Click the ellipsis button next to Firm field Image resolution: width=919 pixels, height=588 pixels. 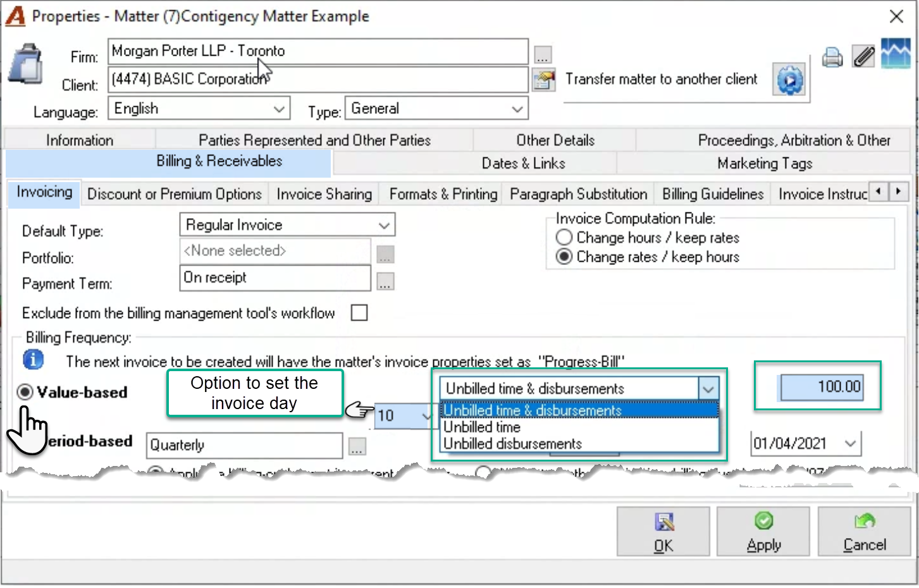pos(543,55)
